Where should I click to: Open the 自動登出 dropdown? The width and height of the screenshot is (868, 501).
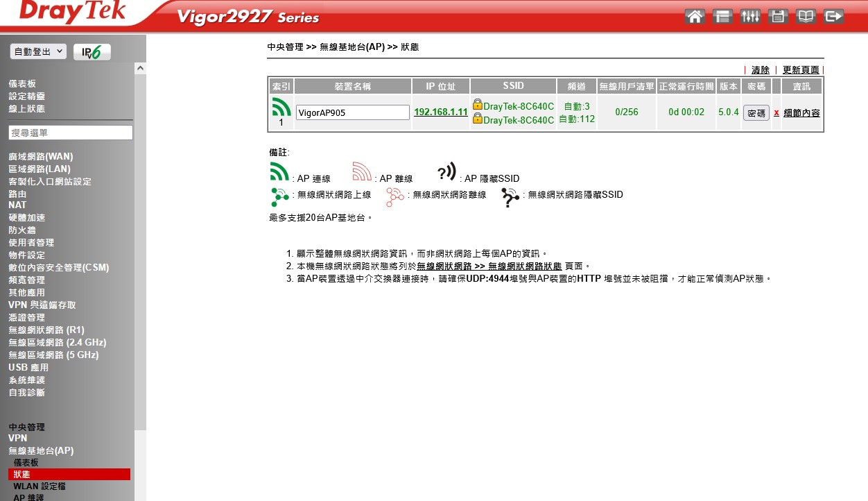click(38, 52)
